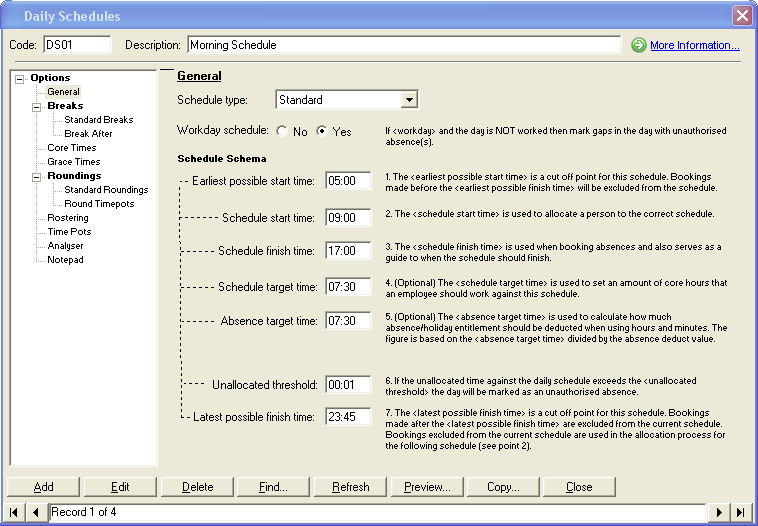Open the More Information link
The width and height of the screenshot is (758, 526).
(695, 45)
